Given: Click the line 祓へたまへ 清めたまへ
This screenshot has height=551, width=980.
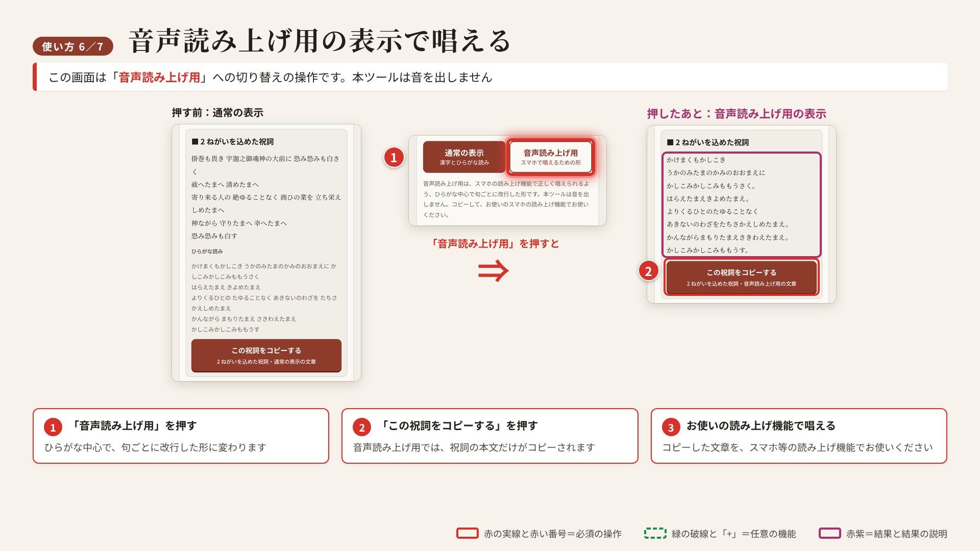Looking at the screenshot, I should [x=225, y=185].
